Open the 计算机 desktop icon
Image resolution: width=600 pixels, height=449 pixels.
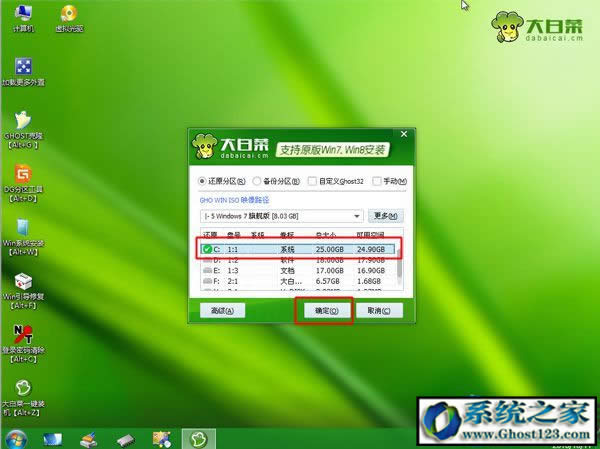coord(21,14)
